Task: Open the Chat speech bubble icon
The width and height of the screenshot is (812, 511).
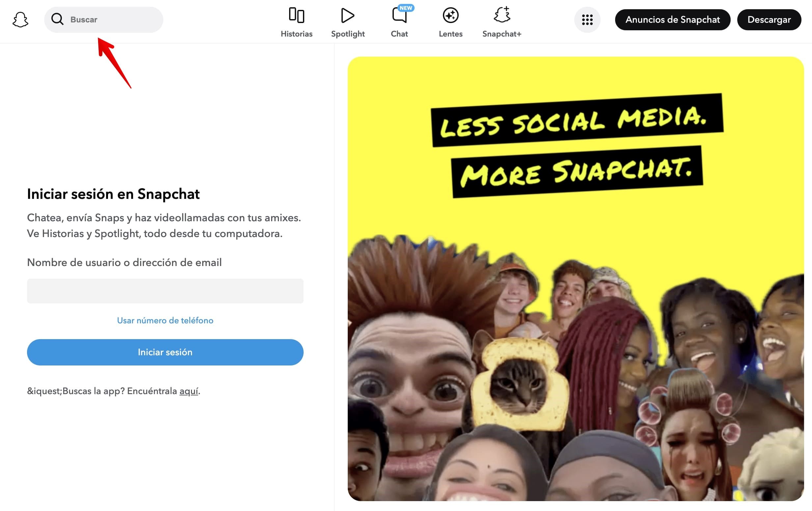Action: pos(399,15)
